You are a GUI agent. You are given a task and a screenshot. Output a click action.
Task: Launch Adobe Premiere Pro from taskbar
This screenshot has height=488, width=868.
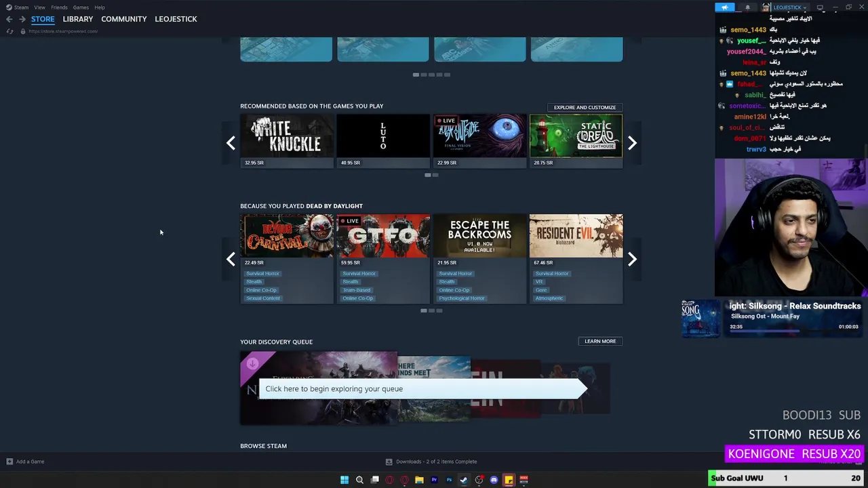tap(434, 480)
